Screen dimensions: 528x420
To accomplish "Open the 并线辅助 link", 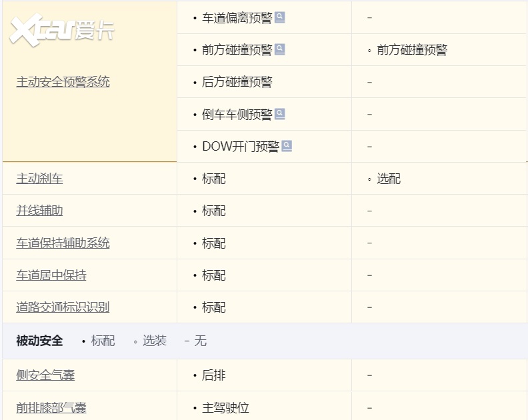I will pos(39,211).
